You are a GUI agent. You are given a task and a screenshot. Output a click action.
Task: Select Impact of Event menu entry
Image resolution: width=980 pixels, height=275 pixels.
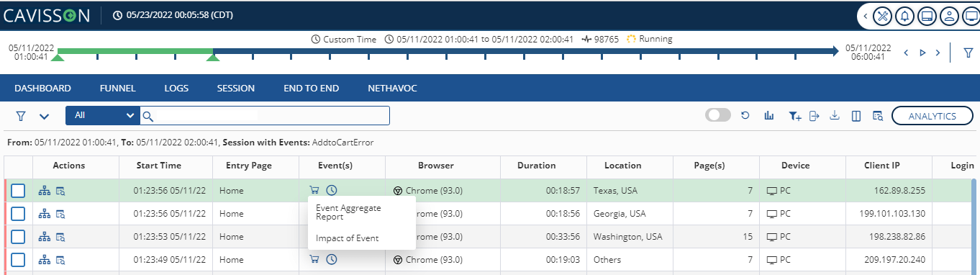(347, 238)
